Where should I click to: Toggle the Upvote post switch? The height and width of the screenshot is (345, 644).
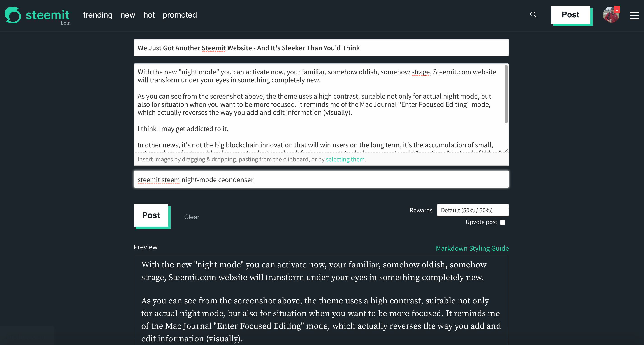pyautogui.click(x=504, y=222)
